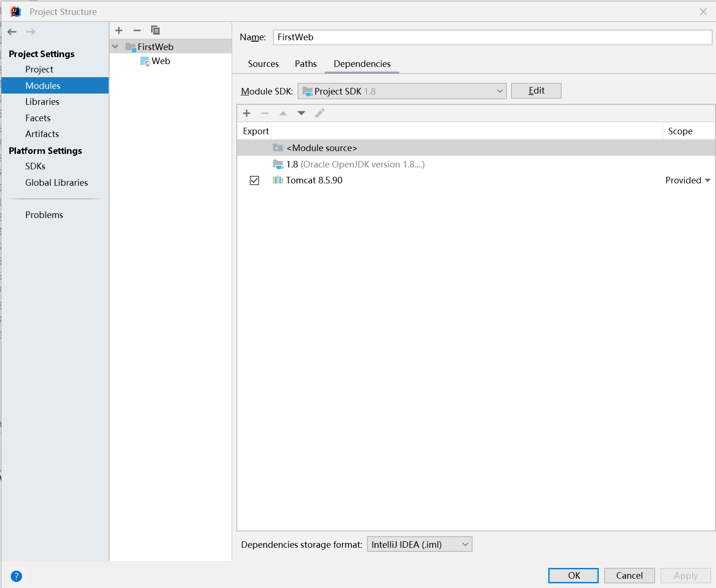
Task: Click the Edit button next to Module SDK
Action: (536, 91)
